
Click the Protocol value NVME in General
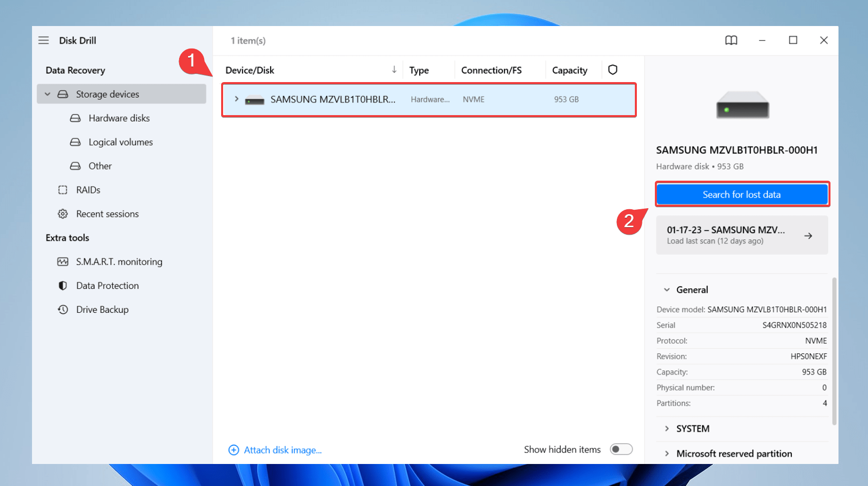(816, 340)
